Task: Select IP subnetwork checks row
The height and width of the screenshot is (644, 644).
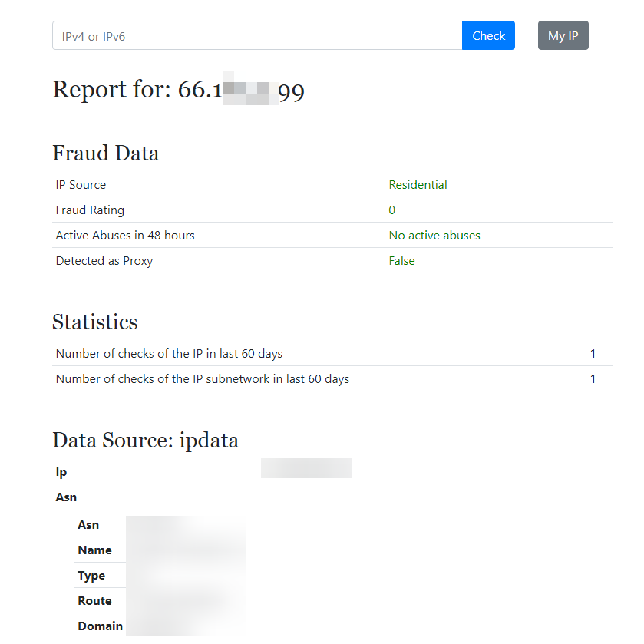Action: (203, 379)
